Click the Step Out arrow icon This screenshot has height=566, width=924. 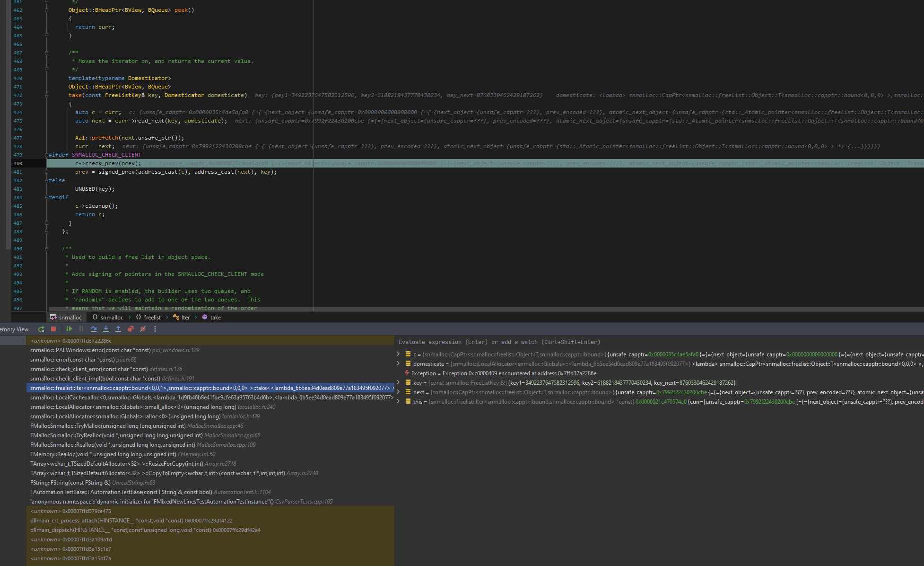click(118, 329)
